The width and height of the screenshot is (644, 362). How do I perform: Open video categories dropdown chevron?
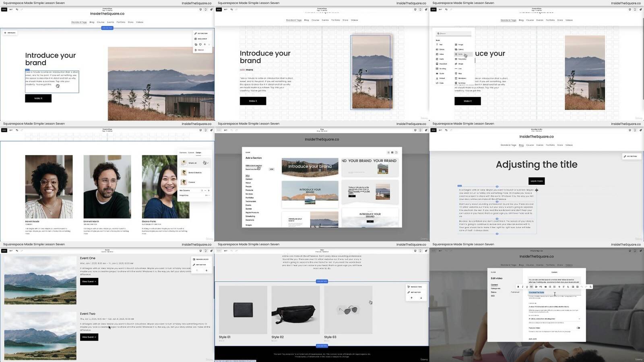tap(579, 319)
